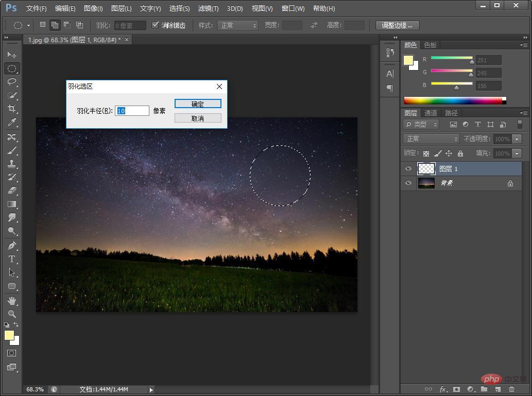Click 取消 in feather dialog
This screenshot has width=532, height=396.
pos(198,118)
